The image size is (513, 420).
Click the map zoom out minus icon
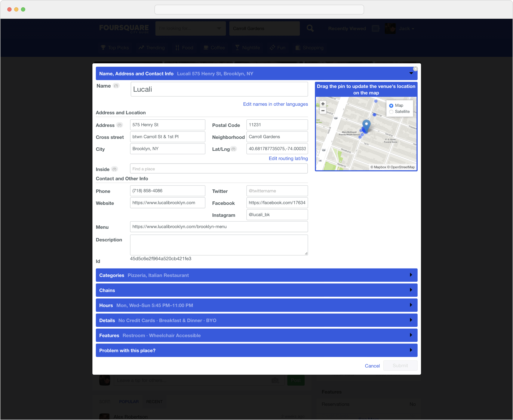(323, 111)
